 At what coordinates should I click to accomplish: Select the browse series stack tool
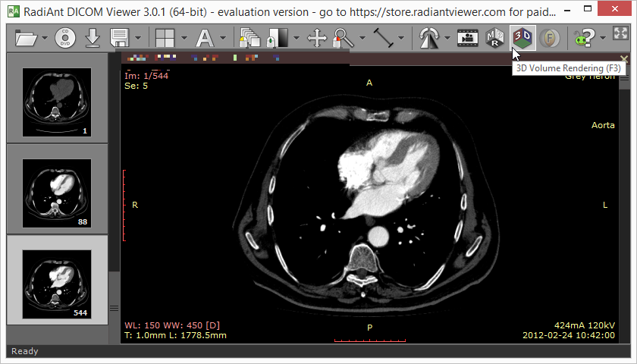249,38
